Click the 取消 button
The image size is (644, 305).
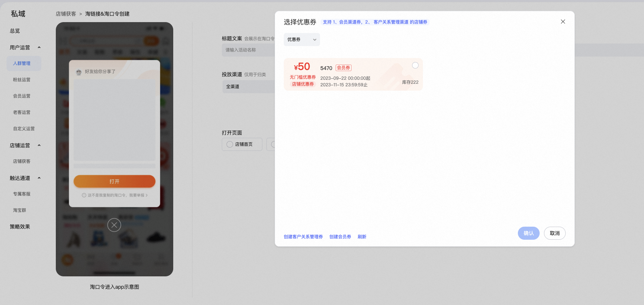pos(554,233)
